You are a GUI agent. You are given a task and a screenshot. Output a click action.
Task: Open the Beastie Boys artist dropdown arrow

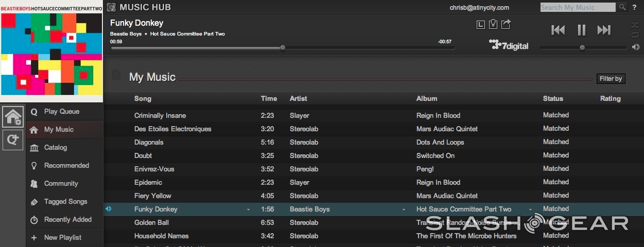coord(404,210)
